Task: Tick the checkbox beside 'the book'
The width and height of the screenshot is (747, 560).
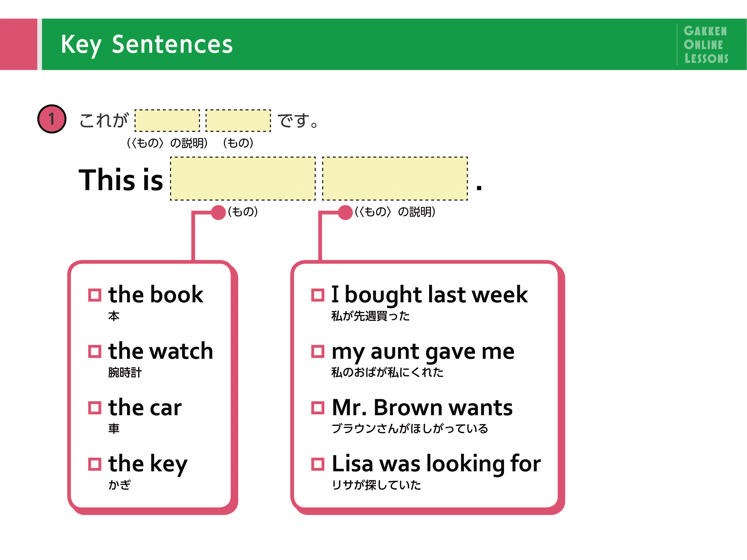Action: (x=94, y=295)
